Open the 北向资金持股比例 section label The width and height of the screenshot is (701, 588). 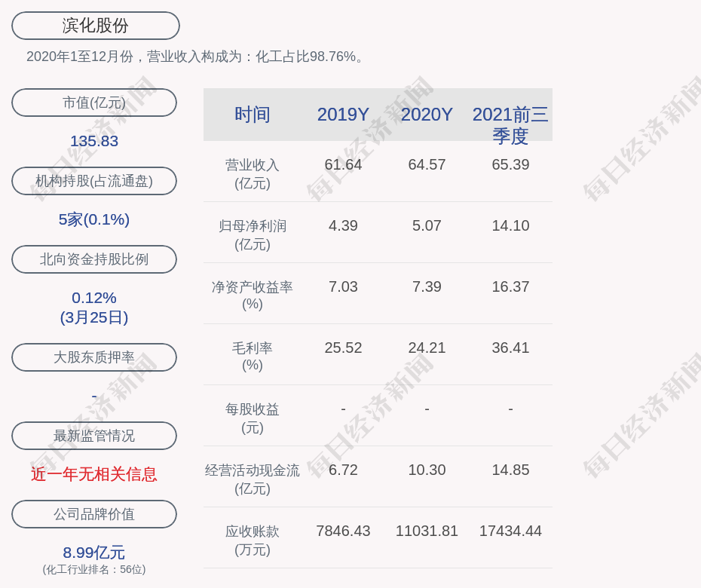point(94,259)
